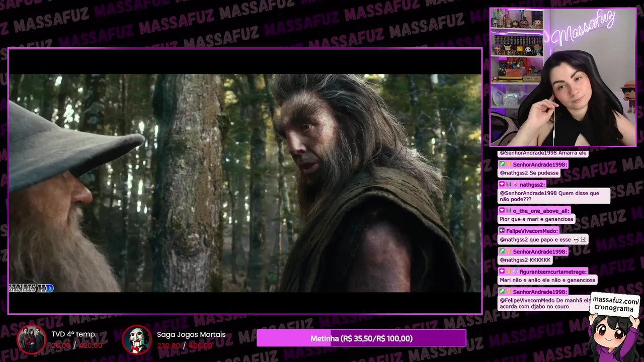Click message "@nathgss2 que papo e esse"
Image resolution: width=644 pixels, height=362 pixels.
(x=542, y=240)
